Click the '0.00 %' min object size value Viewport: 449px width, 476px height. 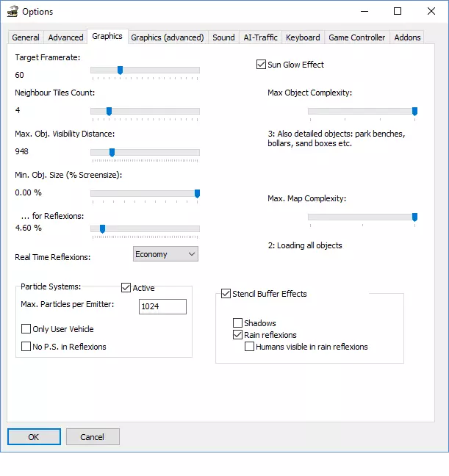(28, 192)
